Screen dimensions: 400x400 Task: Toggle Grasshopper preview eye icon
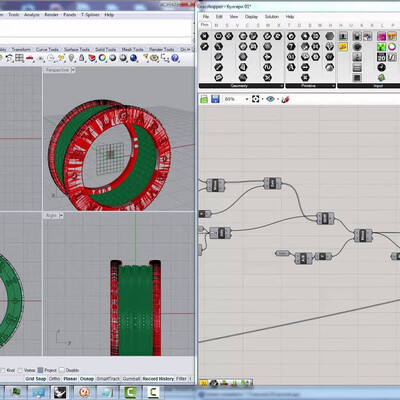point(270,99)
